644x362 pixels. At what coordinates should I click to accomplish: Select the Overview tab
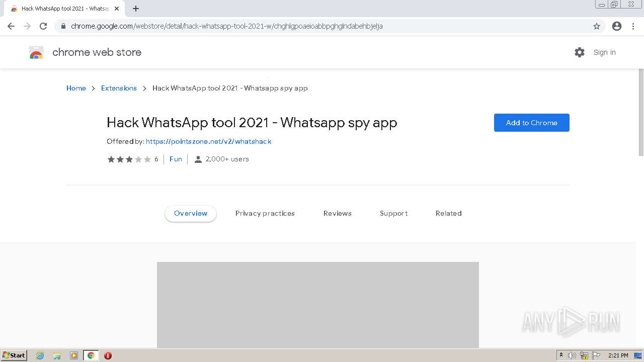point(191,213)
